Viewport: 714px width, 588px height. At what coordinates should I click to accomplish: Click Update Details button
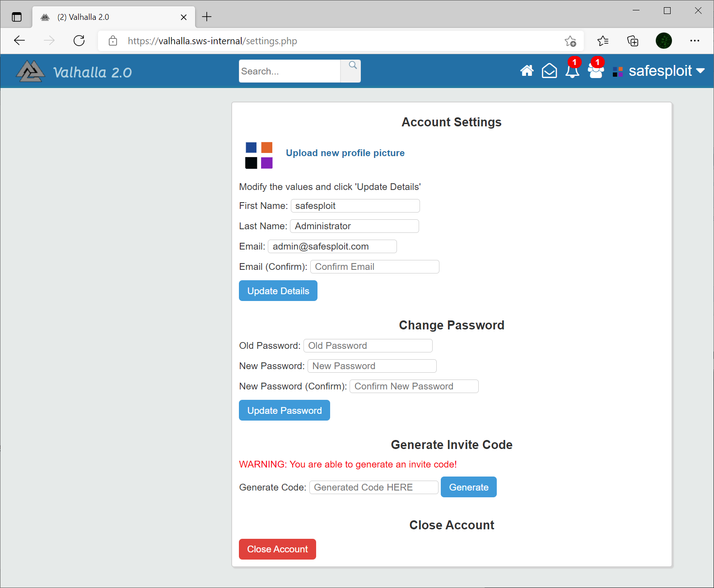pos(278,291)
